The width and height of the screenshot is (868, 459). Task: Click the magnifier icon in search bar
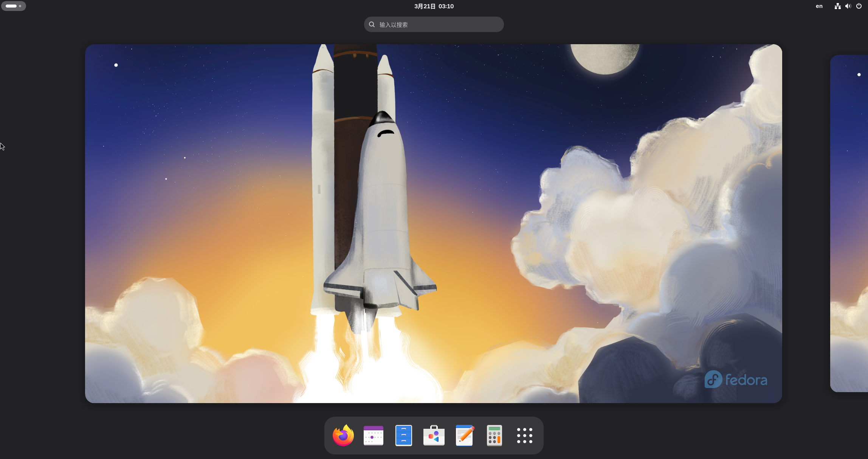(x=372, y=25)
